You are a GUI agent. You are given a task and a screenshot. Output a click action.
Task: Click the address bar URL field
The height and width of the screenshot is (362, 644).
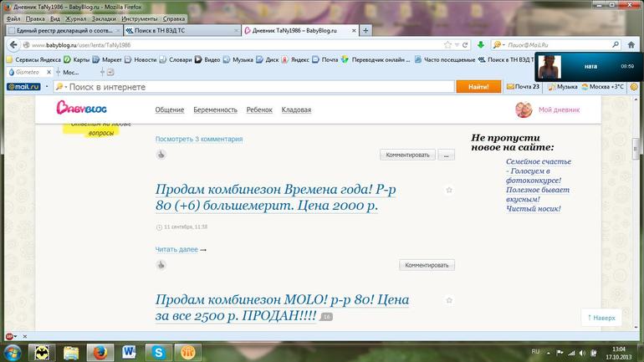234,45
